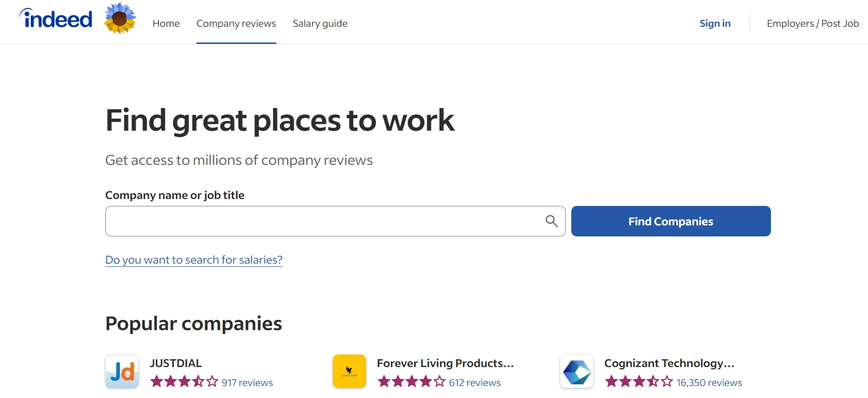Click the Forever Living Products star rating
Image resolution: width=868 pixels, height=398 pixels.
pos(411,382)
